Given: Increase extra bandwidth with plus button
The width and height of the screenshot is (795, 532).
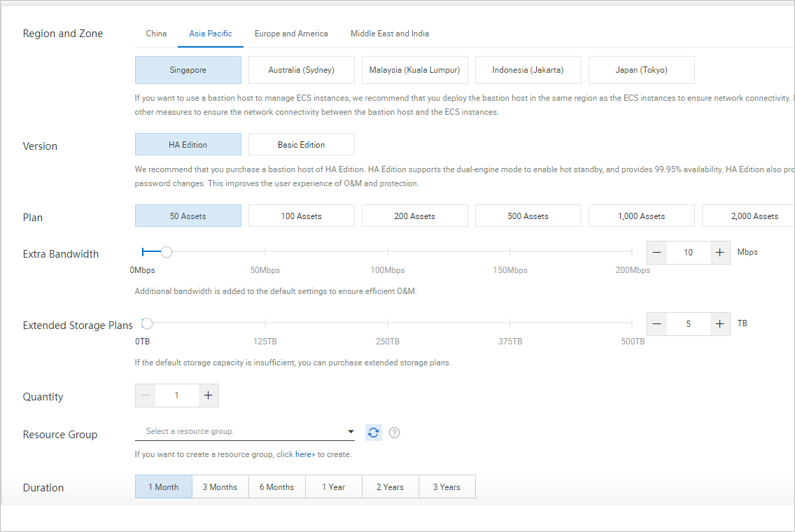Looking at the screenshot, I should click(719, 253).
